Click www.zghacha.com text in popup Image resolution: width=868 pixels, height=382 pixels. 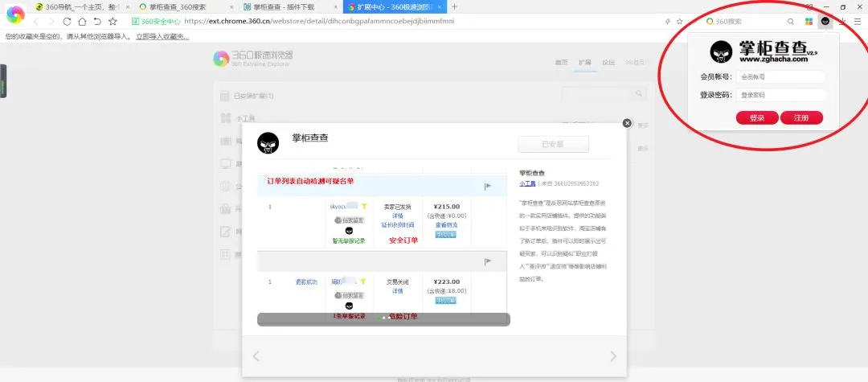(x=773, y=60)
